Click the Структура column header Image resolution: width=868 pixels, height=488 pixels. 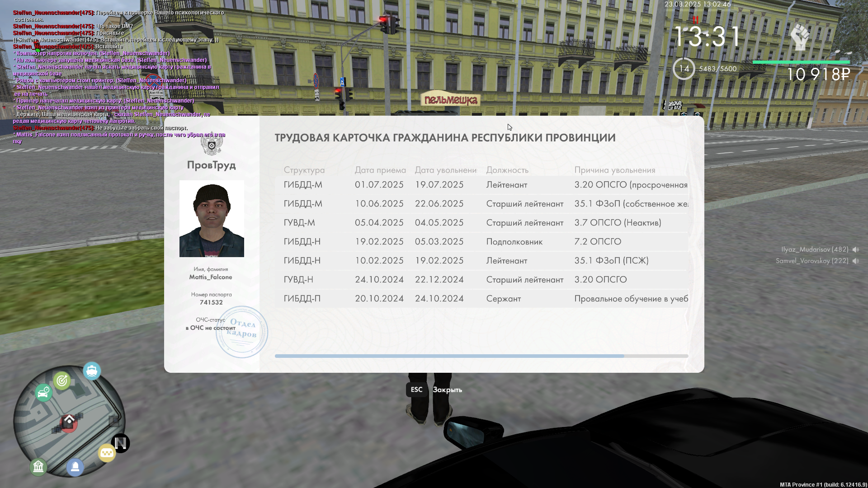304,170
